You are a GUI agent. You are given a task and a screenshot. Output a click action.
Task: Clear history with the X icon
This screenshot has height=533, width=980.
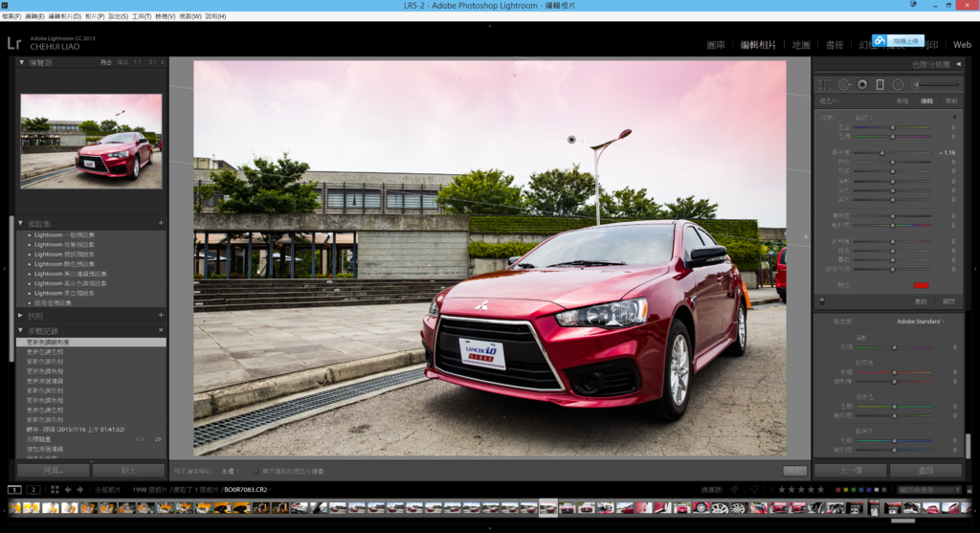coord(161,329)
